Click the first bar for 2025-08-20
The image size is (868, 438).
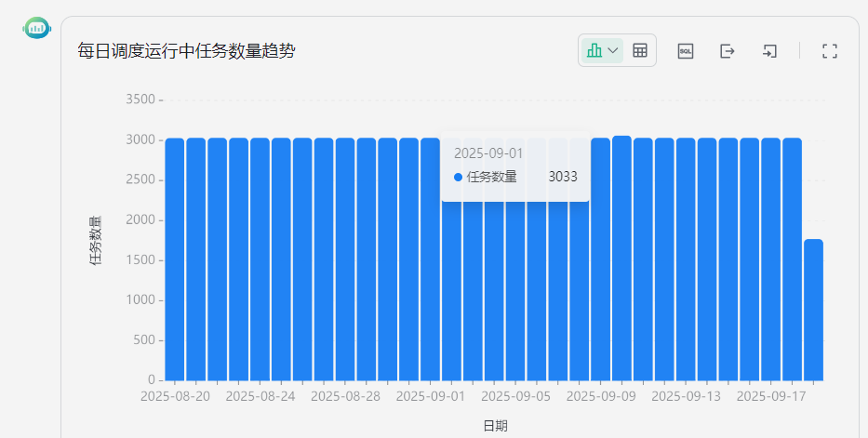point(174,259)
